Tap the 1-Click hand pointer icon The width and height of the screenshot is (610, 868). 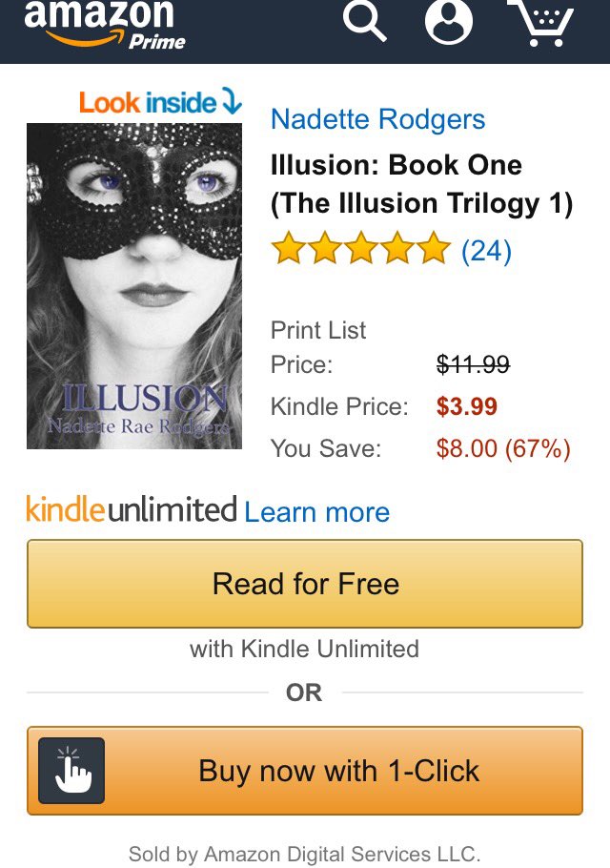coord(71,771)
